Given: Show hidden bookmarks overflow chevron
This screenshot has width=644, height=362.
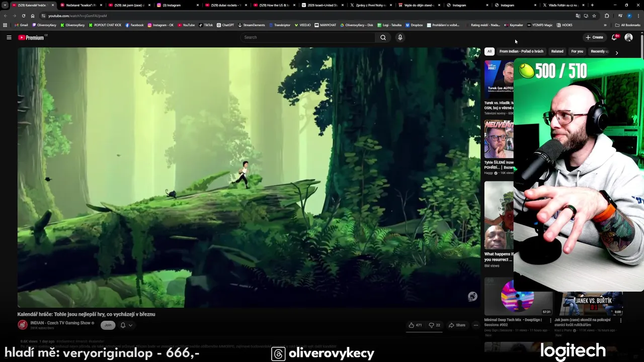Looking at the screenshot, I should pos(605,25).
